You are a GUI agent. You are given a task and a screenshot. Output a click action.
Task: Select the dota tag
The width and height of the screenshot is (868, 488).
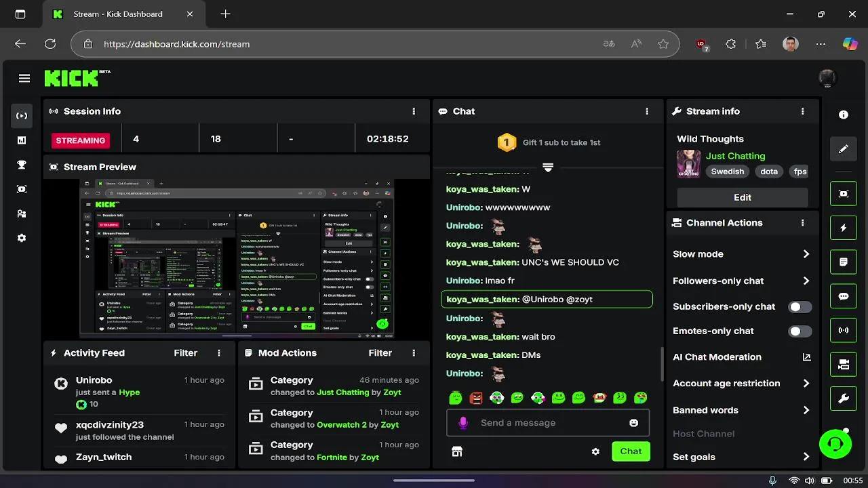point(769,171)
